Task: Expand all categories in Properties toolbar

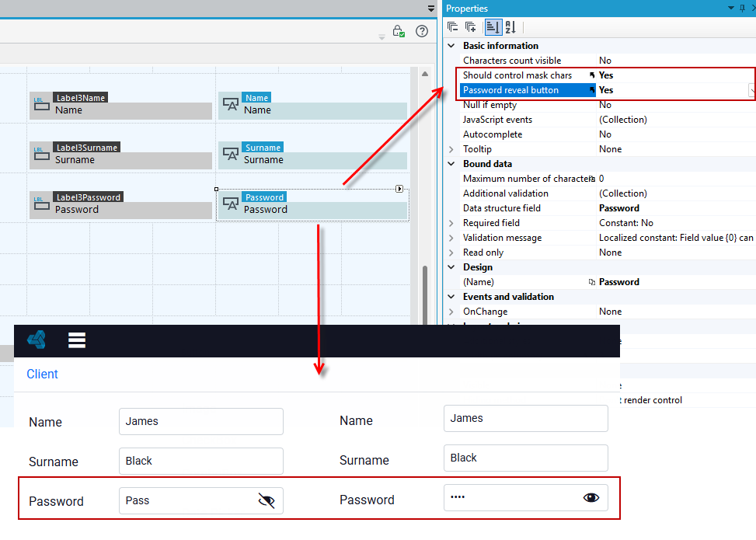Action: [470, 27]
